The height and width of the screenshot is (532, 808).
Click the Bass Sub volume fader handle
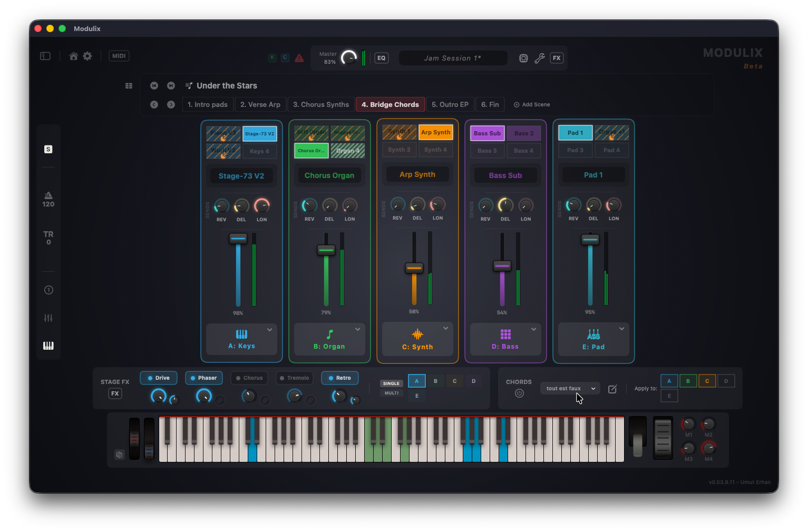502,266
